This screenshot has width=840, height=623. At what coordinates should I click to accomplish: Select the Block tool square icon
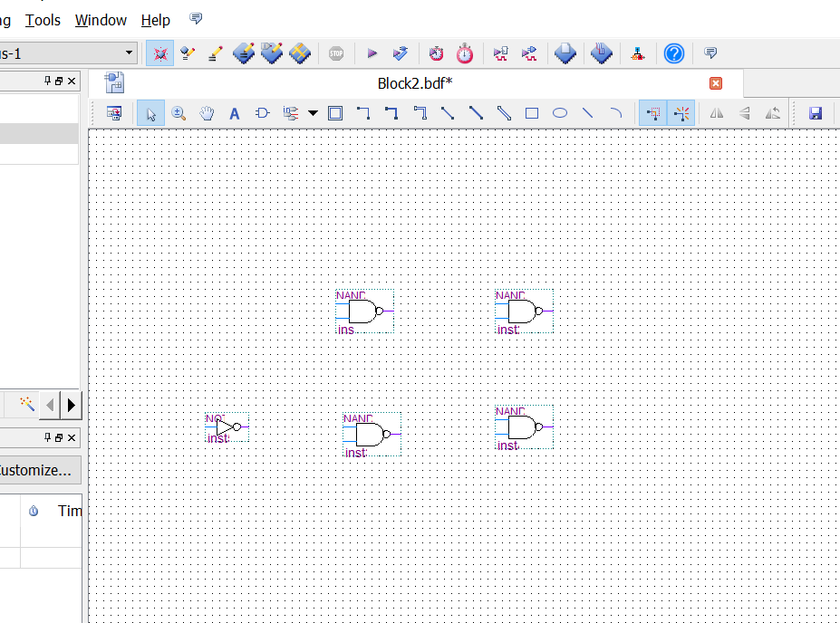[x=335, y=113]
